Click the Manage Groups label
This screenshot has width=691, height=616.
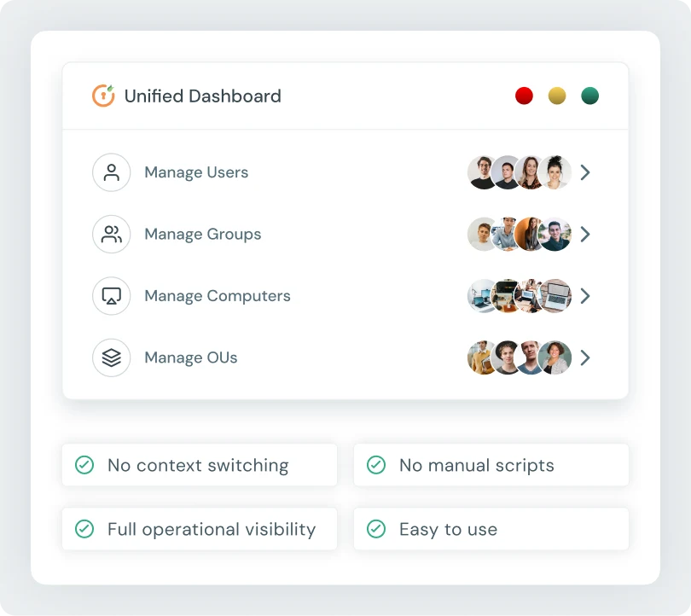203,235
